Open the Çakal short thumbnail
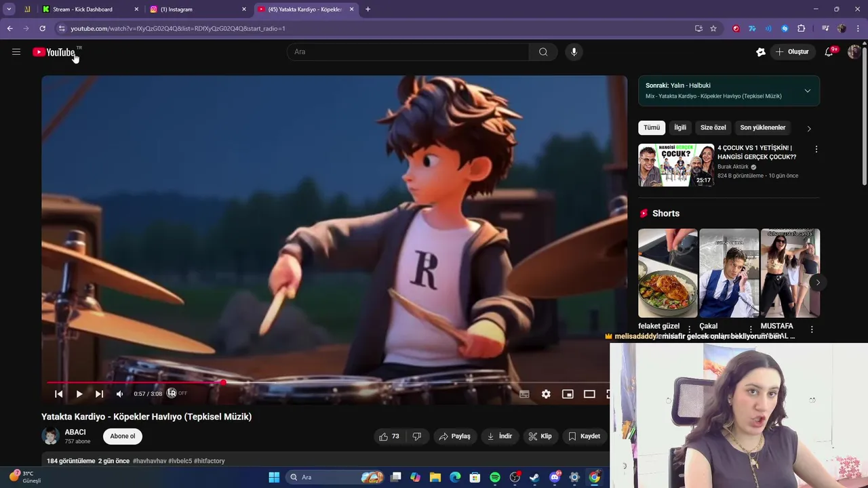This screenshot has width=868, height=488. 729,273
